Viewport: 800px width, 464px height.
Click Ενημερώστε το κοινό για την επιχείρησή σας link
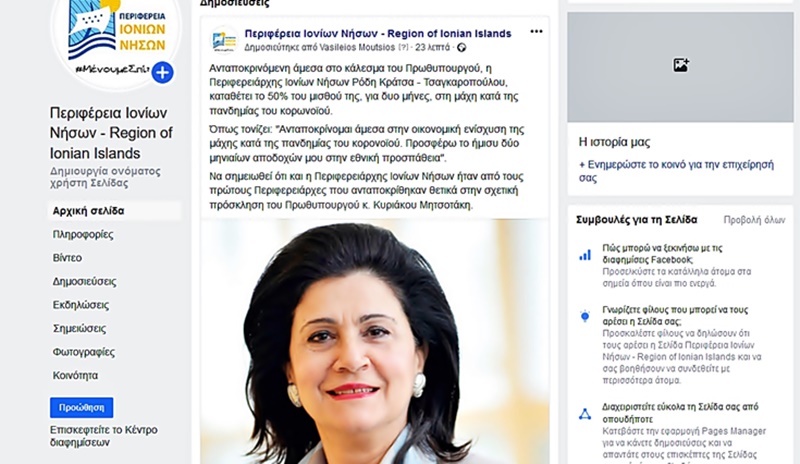[x=676, y=171]
